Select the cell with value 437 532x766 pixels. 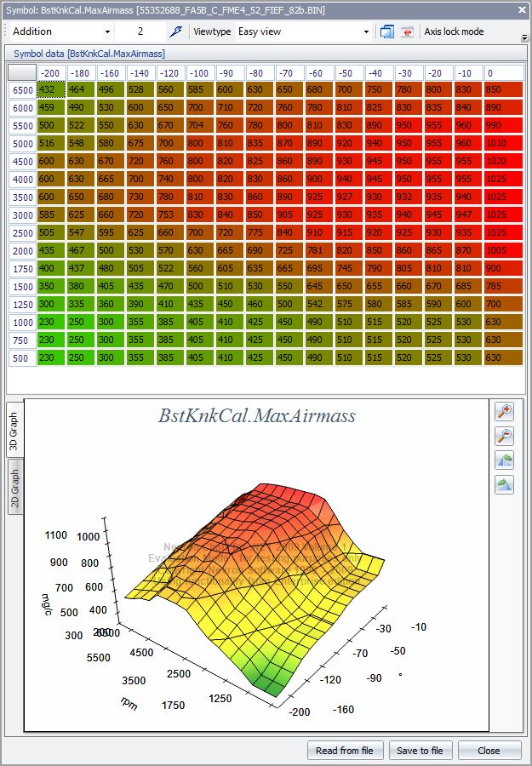point(82,269)
